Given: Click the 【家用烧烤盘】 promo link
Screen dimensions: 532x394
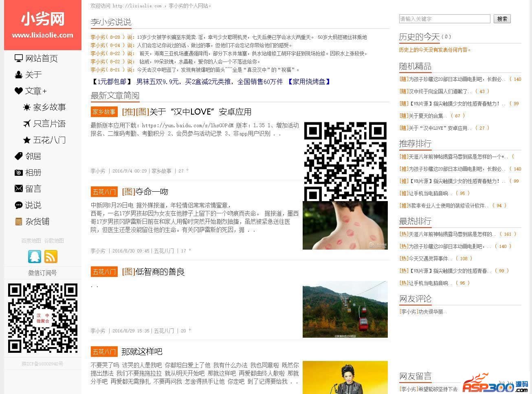Looking at the screenshot, I should [x=309, y=82].
